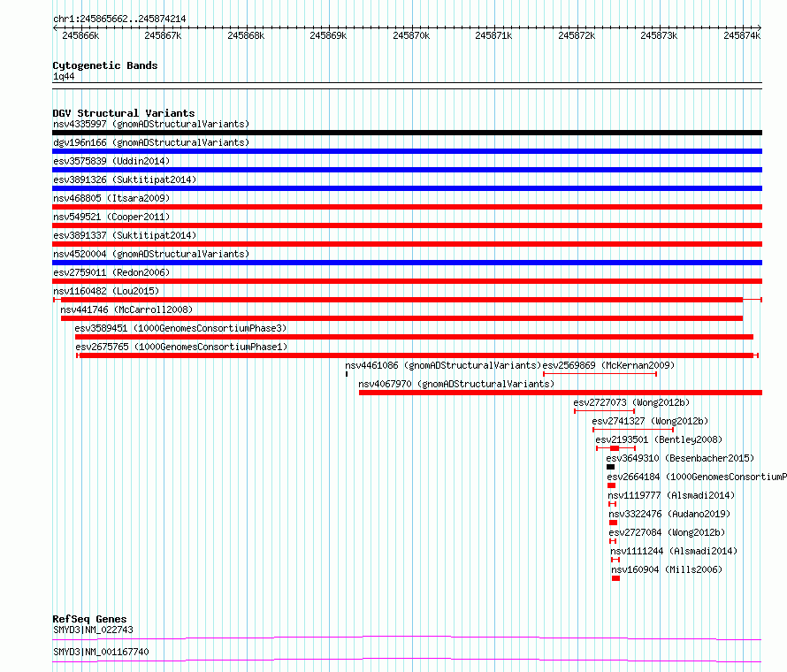Click the 245866k ruler position
This screenshot has height=672, width=787.
80,35
